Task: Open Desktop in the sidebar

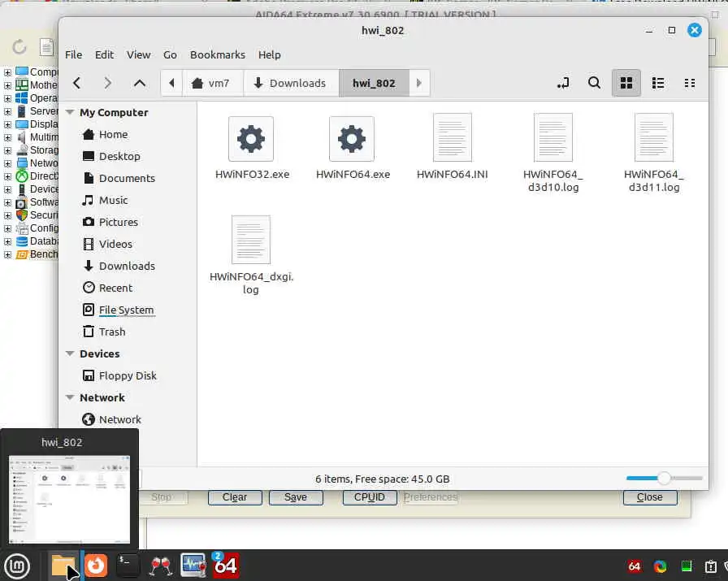Action: coord(119,157)
